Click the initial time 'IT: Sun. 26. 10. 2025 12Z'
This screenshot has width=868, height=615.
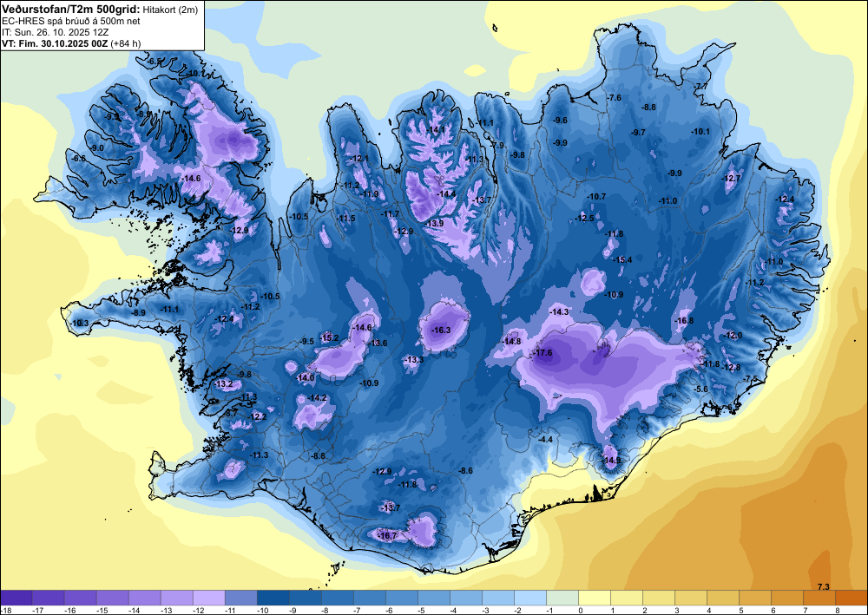(56, 32)
